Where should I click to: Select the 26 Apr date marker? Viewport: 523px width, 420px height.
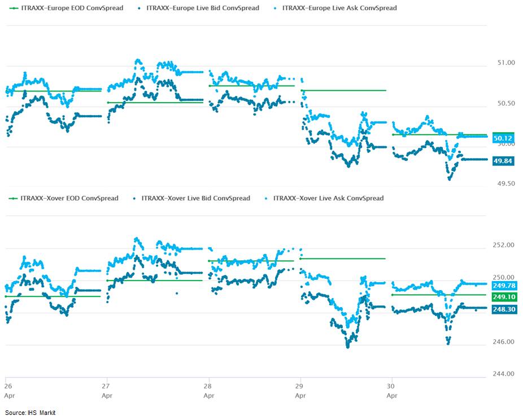[8, 391]
